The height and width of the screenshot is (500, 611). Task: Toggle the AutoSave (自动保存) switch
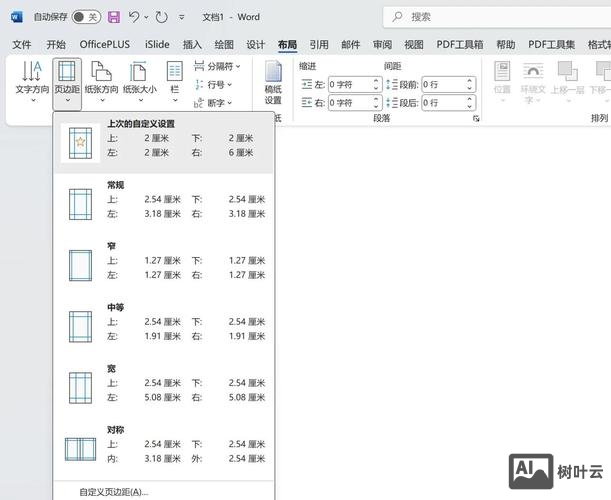pos(86,17)
